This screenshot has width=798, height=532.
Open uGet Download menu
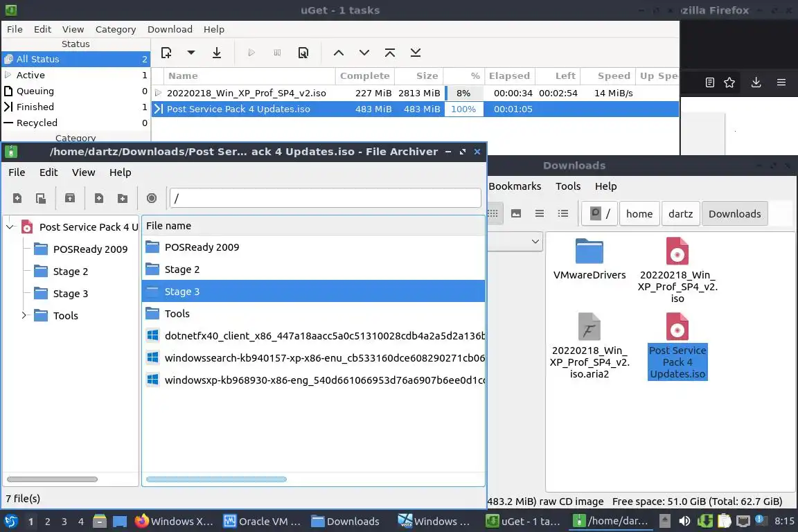(170, 30)
